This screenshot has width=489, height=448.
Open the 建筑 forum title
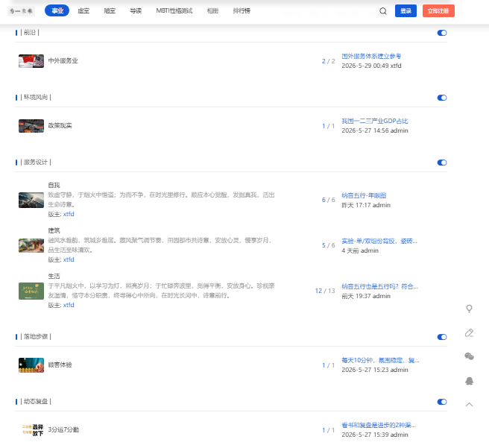coord(54,230)
